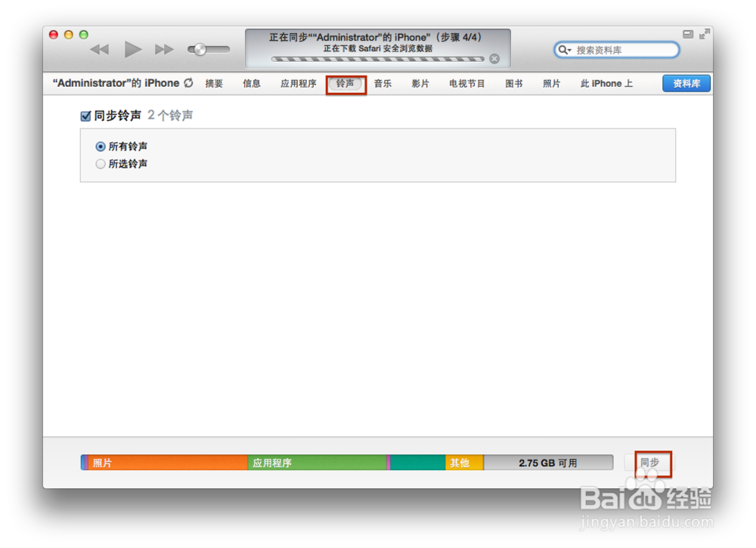Viewport: 756px width, 548px height.
Task: Click the 2 个铃声 count text
Action: point(170,116)
